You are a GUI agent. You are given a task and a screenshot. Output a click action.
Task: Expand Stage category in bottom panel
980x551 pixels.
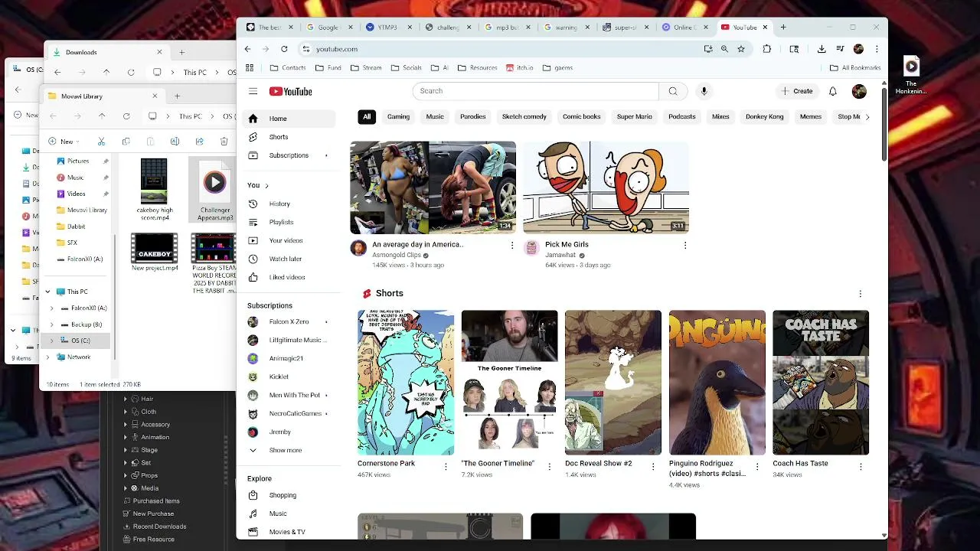(126, 450)
